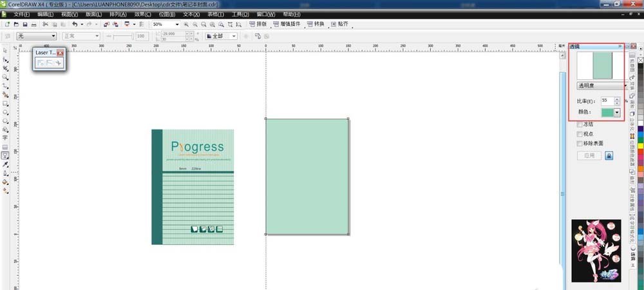Select the Polygon tool
The image size is (644, 290).
[5, 121]
